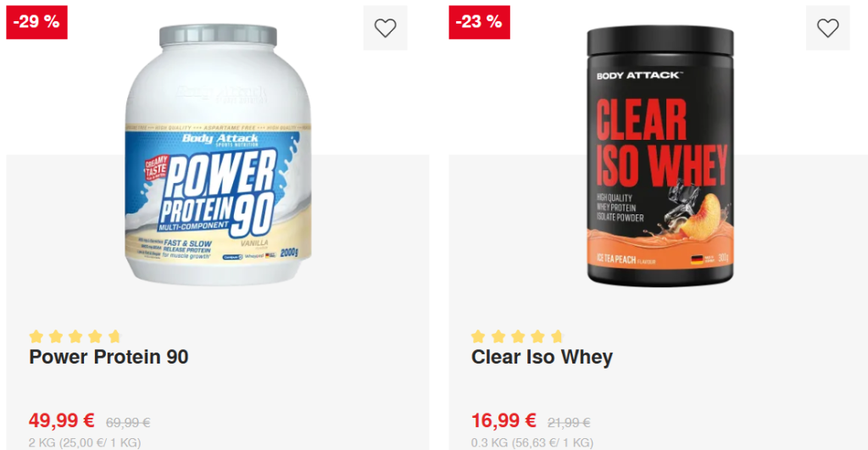Select the 49,99 € sale price
This screenshot has width=868, height=450.
[61, 420]
